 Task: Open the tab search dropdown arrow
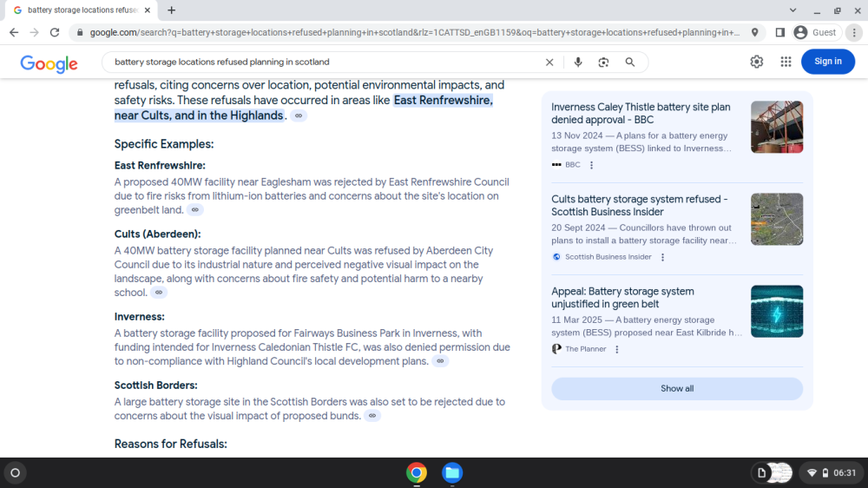792,10
